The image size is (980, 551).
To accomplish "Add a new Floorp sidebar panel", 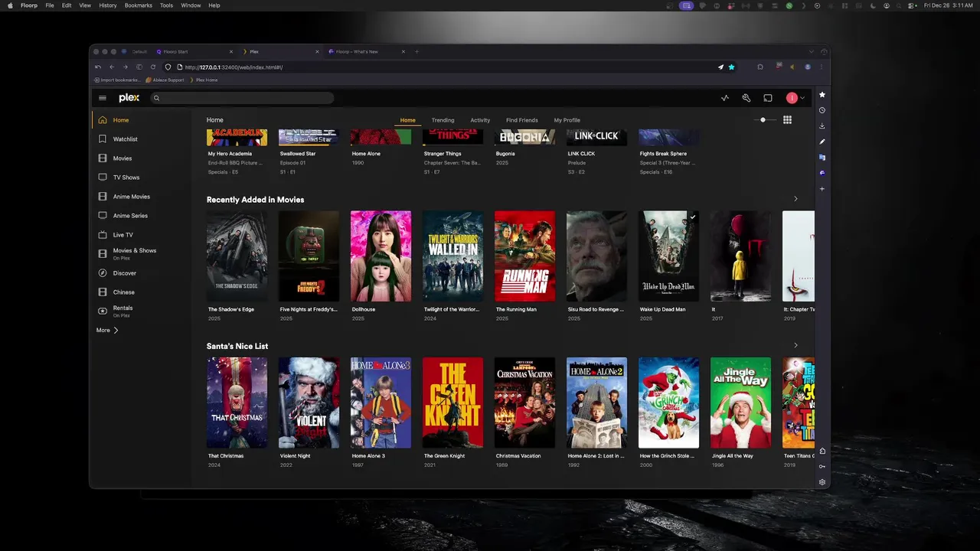I will click(822, 189).
